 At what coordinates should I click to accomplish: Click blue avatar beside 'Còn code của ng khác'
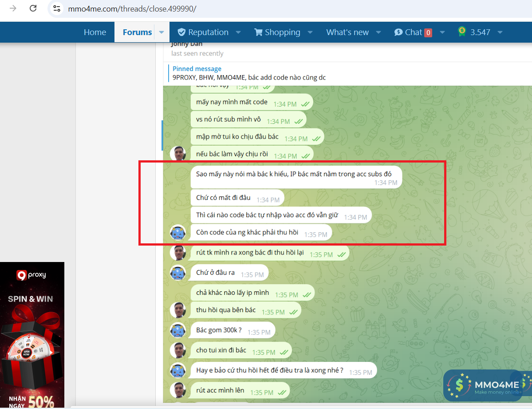click(178, 233)
